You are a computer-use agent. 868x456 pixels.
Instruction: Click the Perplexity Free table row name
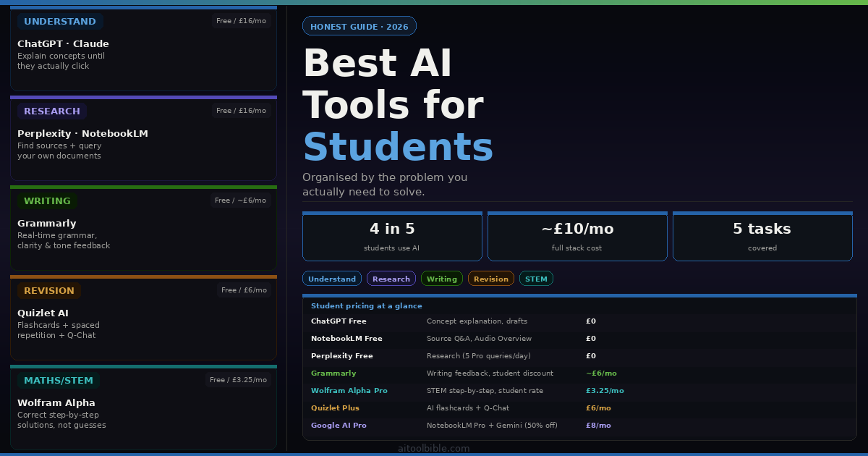click(342, 356)
